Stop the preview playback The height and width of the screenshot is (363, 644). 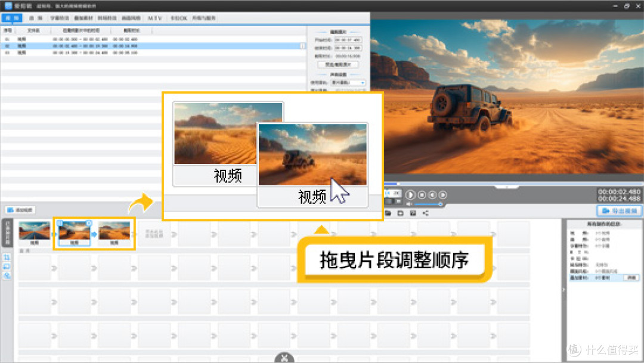click(422, 195)
